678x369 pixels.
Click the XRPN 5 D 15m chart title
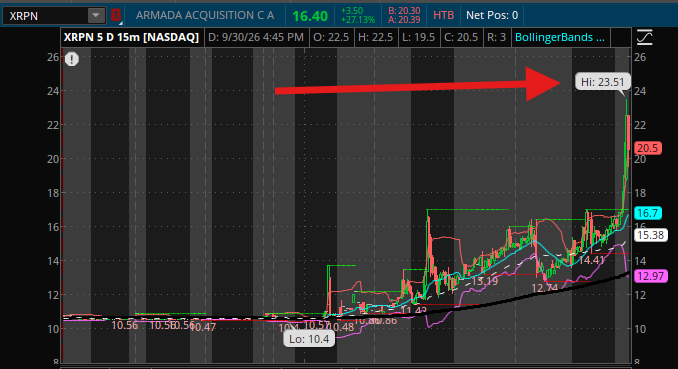(131, 37)
